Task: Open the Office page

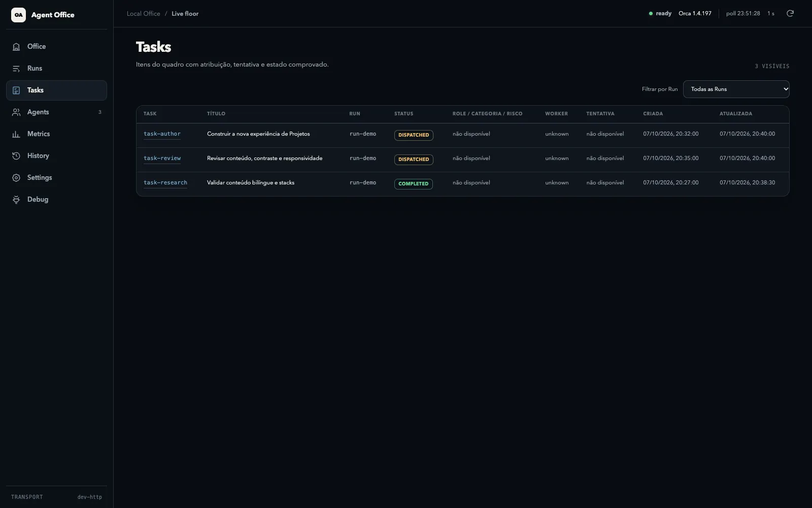Action: click(56, 47)
